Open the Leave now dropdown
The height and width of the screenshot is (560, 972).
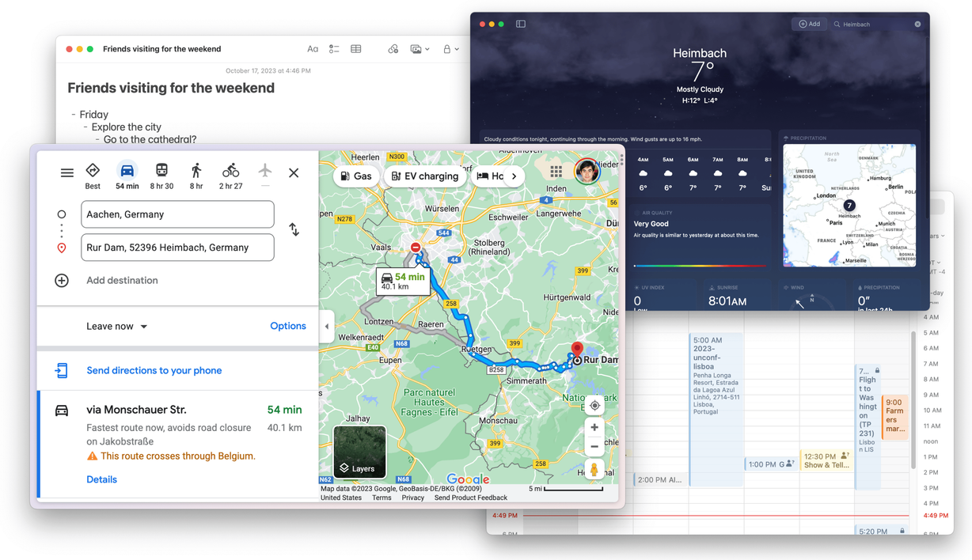pos(117,327)
